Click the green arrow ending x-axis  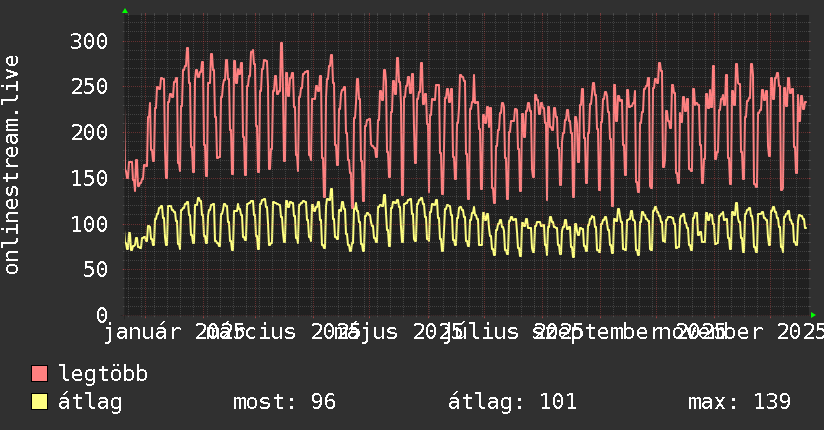tap(813, 315)
